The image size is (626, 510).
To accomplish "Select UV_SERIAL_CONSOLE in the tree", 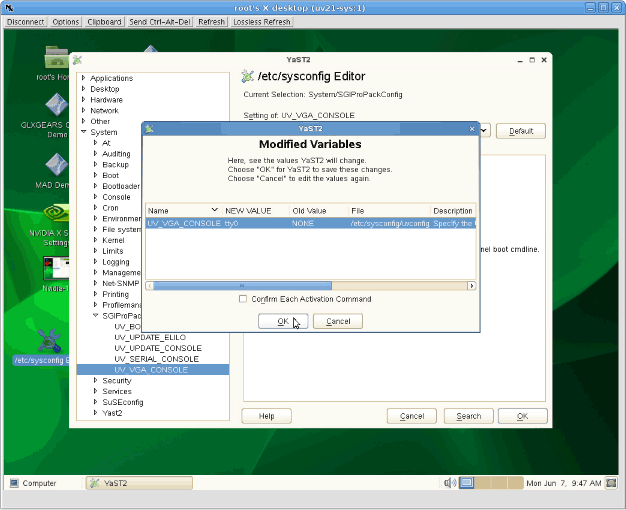I will pyautogui.click(x=156, y=359).
